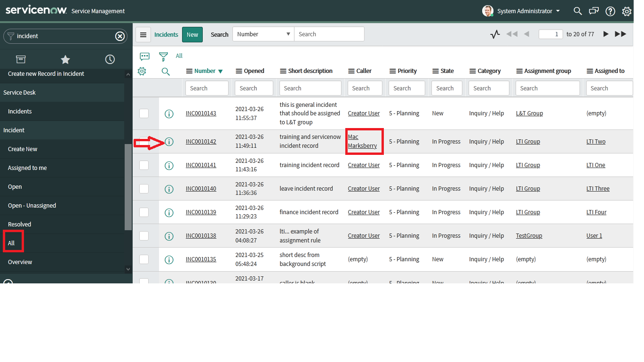Show favorites star tab in navigator
The height and width of the screenshot is (362, 644).
[65, 59]
